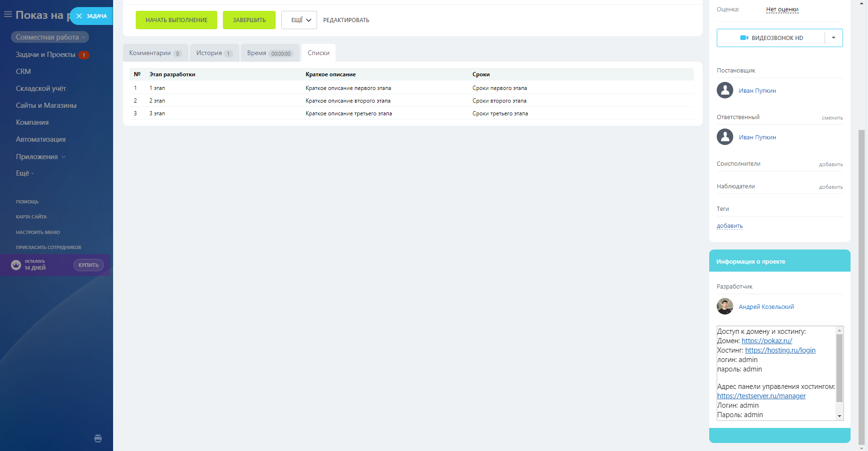The height and width of the screenshot is (451, 868).
Task: Click 'Краткое описание первого этапа' cell
Action: click(x=348, y=88)
